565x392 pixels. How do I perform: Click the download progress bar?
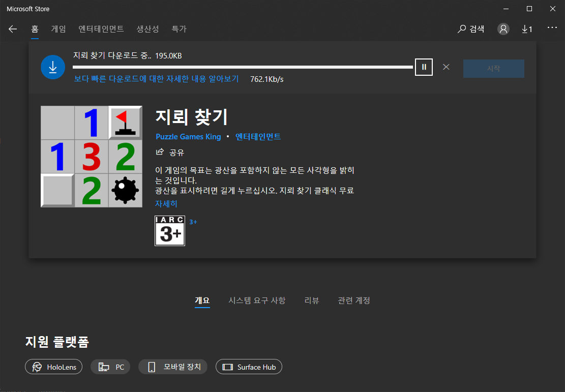[x=243, y=67]
